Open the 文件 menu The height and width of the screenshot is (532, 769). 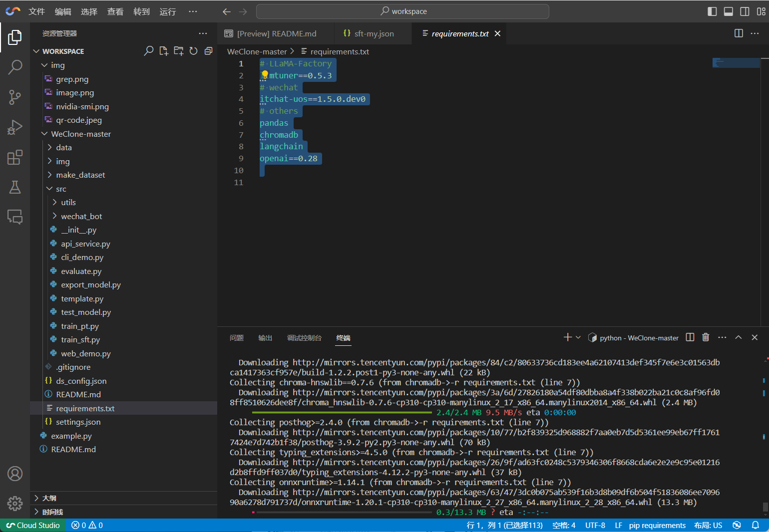click(36, 11)
